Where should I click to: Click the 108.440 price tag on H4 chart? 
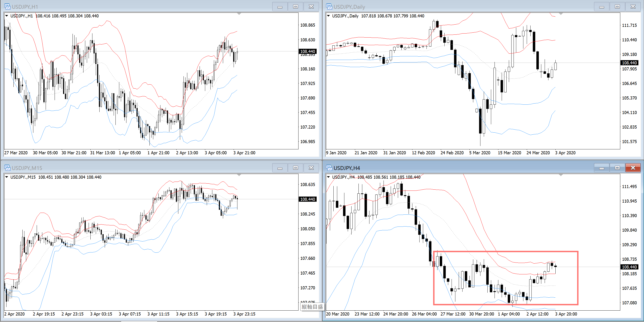point(629,267)
